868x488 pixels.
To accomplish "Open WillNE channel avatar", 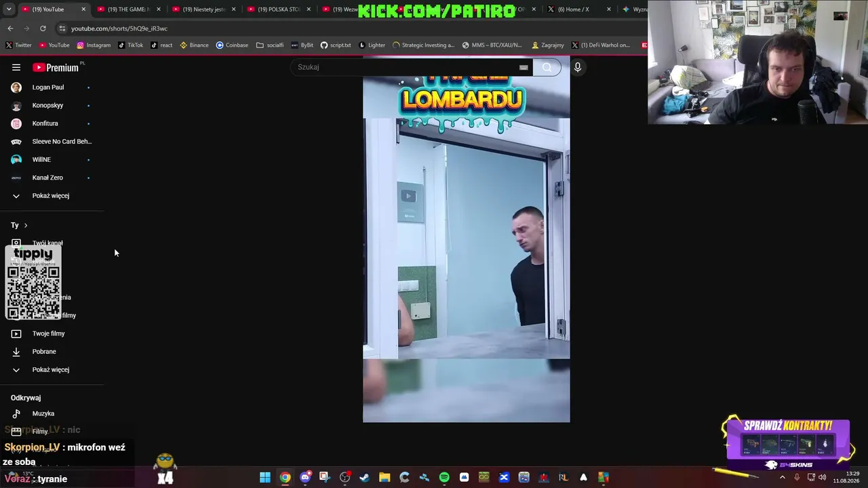I will pyautogui.click(x=16, y=160).
